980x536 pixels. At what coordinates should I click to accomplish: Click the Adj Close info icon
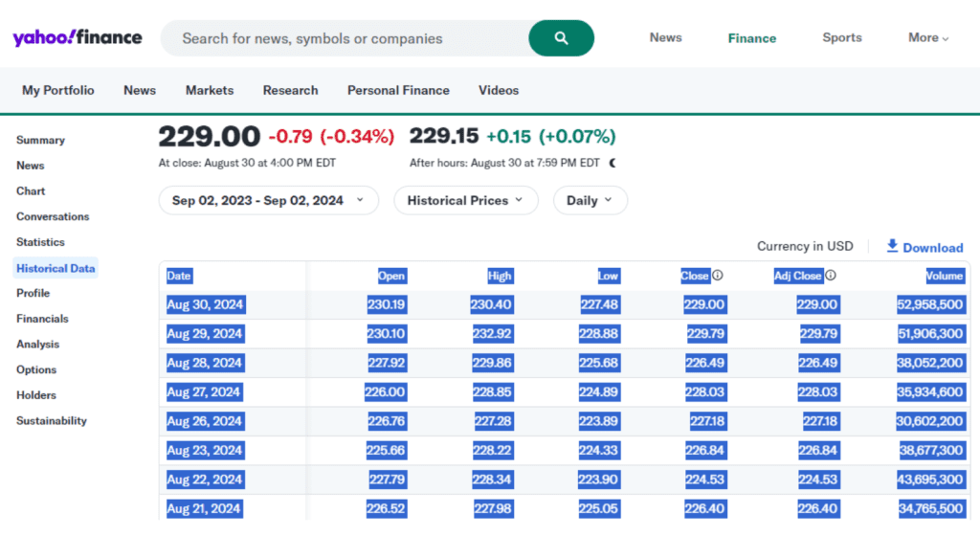(x=831, y=276)
